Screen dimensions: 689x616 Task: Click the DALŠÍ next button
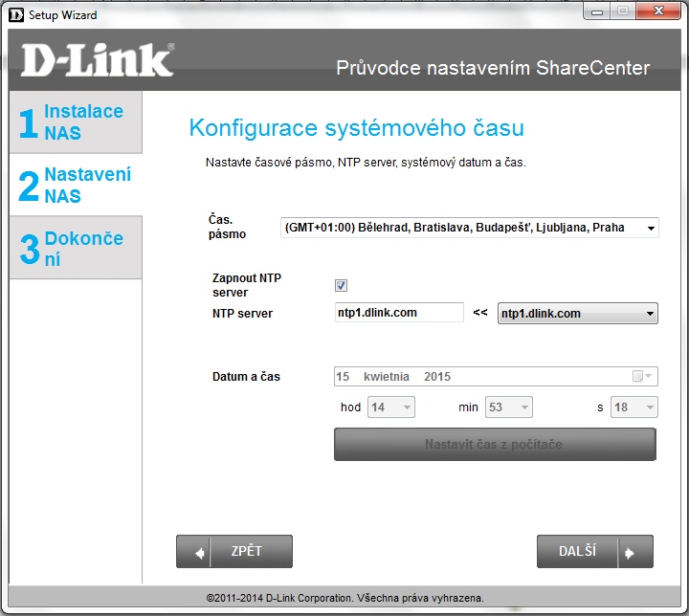point(595,551)
